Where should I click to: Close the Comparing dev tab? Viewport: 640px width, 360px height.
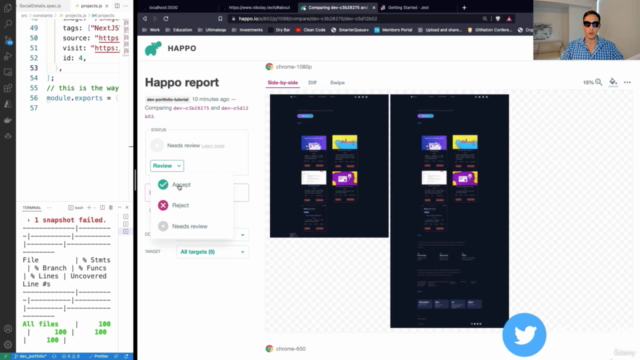click(373, 8)
